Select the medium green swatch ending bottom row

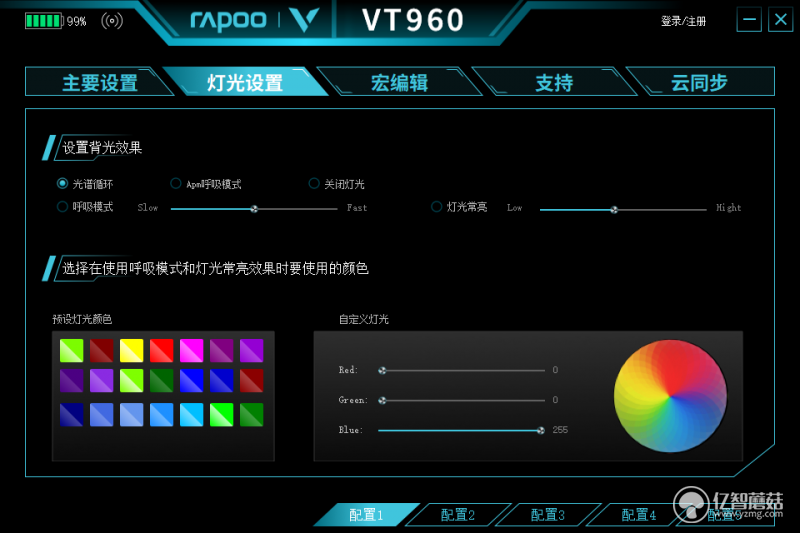click(252, 414)
